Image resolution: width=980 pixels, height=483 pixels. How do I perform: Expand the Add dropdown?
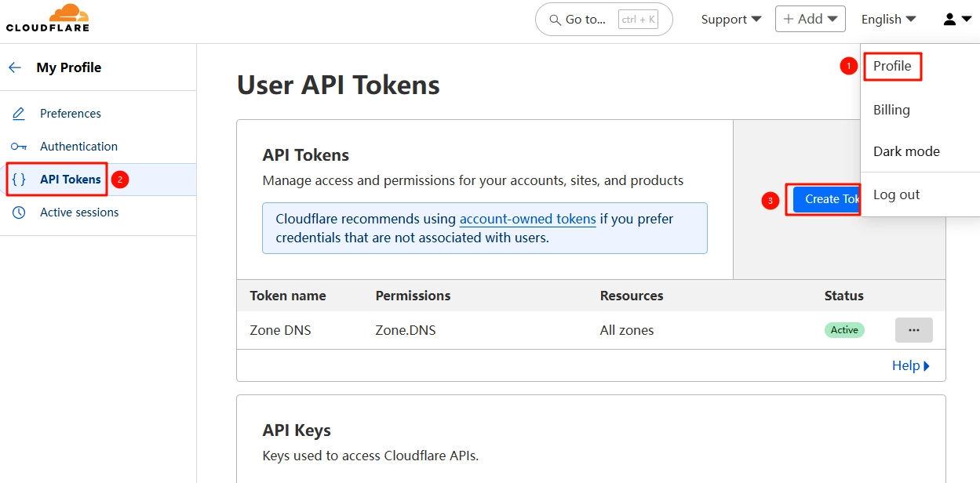[809, 19]
